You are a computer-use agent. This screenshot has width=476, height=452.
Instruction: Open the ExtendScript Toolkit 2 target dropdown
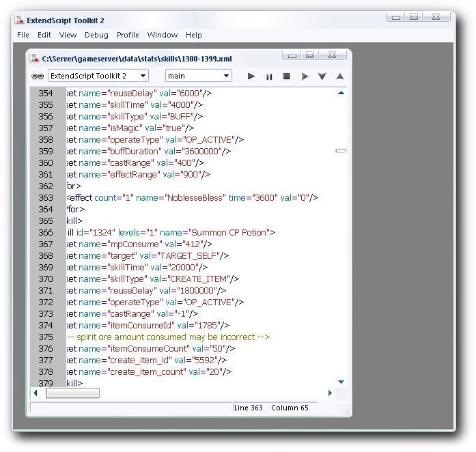coord(98,76)
